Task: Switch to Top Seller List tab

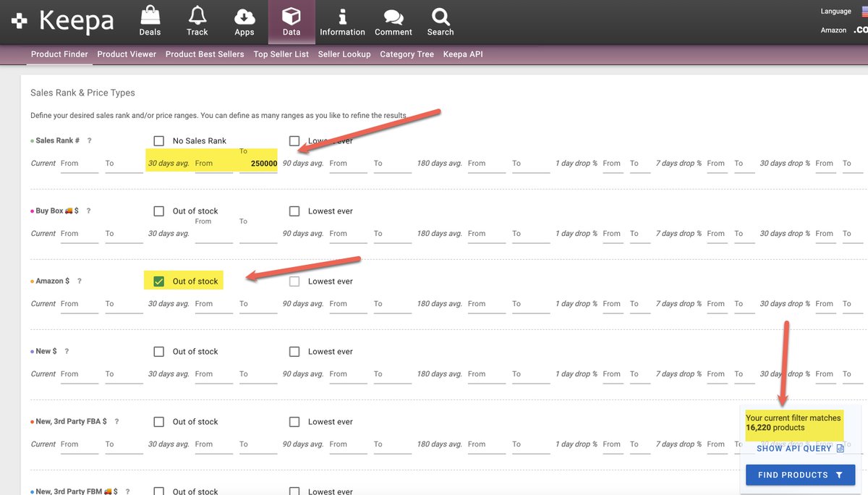Action: [281, 54]
